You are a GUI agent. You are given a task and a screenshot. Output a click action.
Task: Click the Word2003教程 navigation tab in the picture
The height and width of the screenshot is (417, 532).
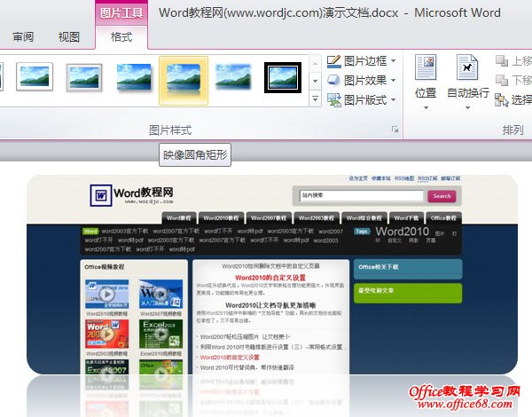pyautogui.click(x=317, y=218)
